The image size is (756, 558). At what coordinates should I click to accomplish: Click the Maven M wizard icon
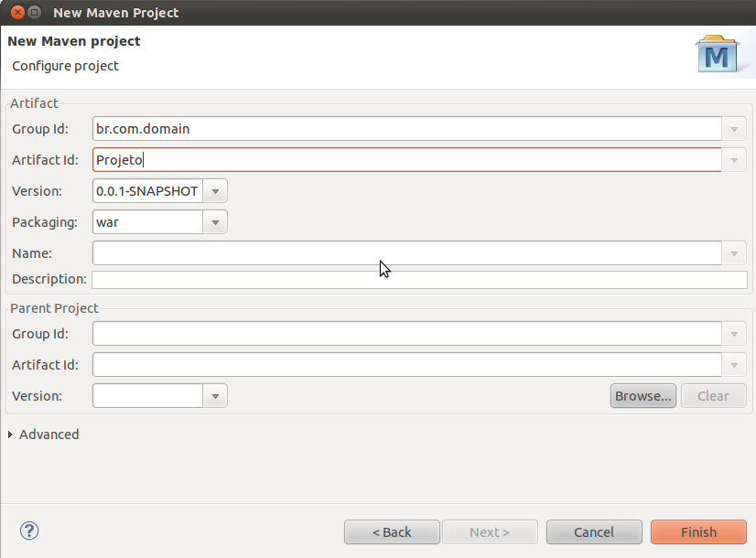click(x=717, y=54)
